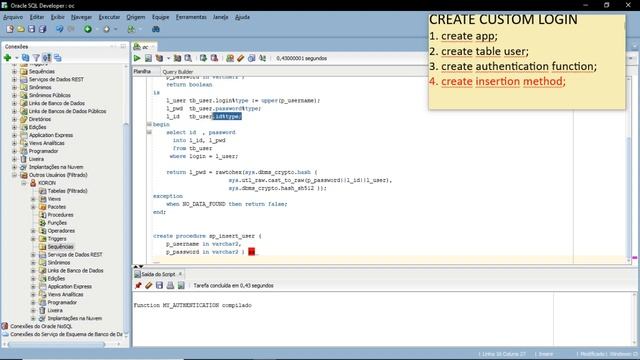This screenshot has height=360, width=640.
Task: Select Lixeira under KORON
Action: tap(55, 310)
